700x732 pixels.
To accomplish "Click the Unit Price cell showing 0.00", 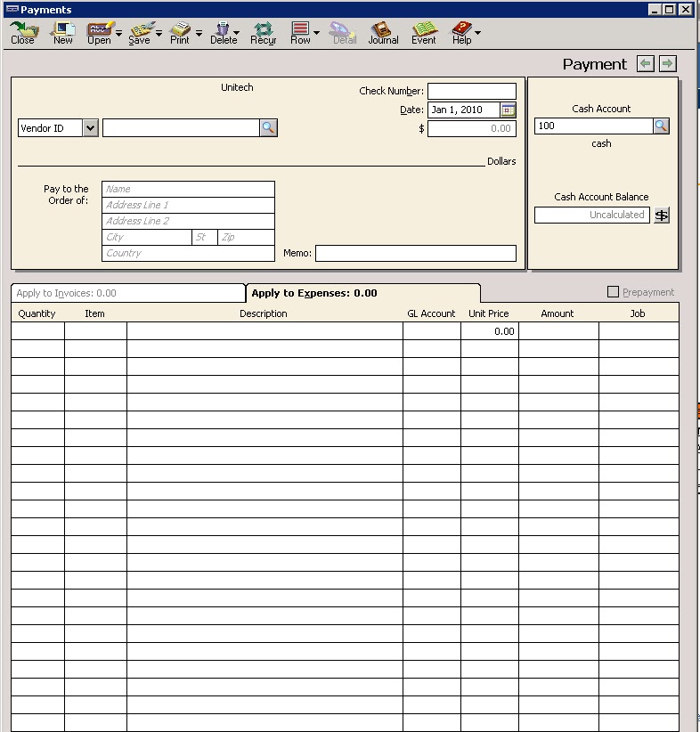I will click(490, 331).
